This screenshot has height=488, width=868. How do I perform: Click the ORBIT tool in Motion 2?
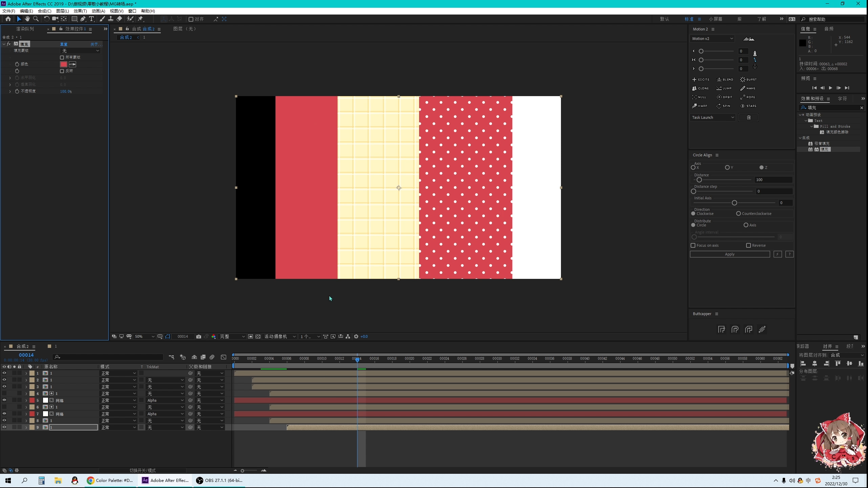point(724,97)
